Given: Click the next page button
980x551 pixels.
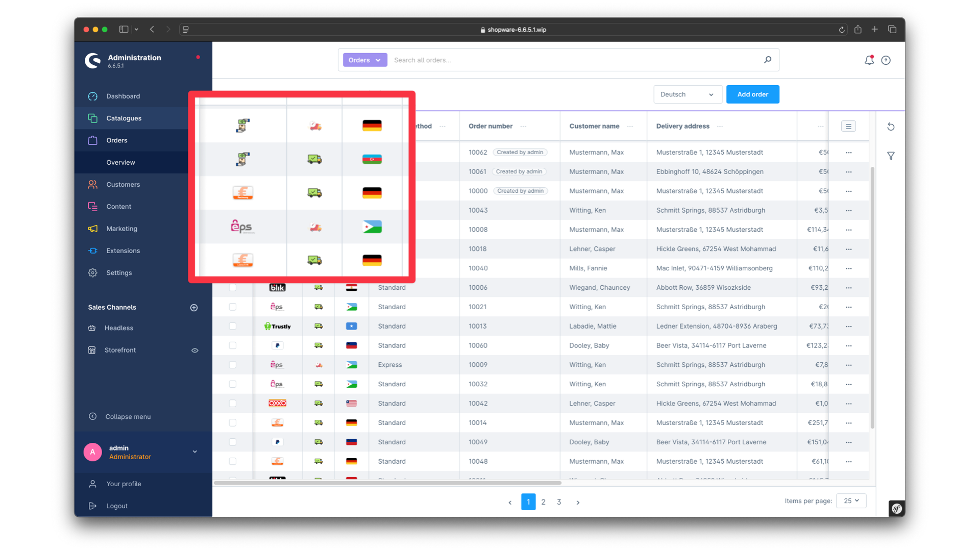Looking at the screenshot, I should (x=578, y=501).
